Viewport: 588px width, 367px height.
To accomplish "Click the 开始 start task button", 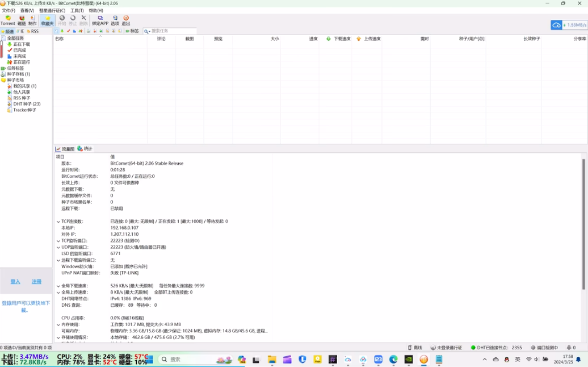I will [x=62, y=20].
